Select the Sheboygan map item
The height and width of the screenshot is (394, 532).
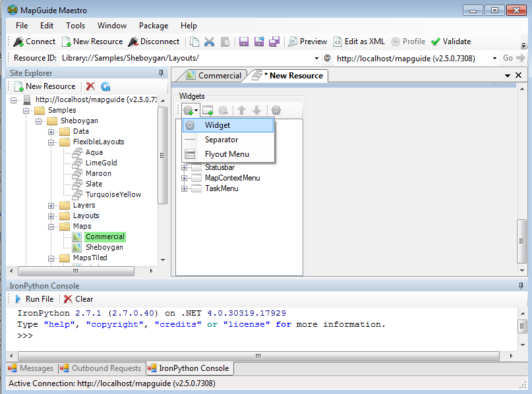(x=104, y=247)
